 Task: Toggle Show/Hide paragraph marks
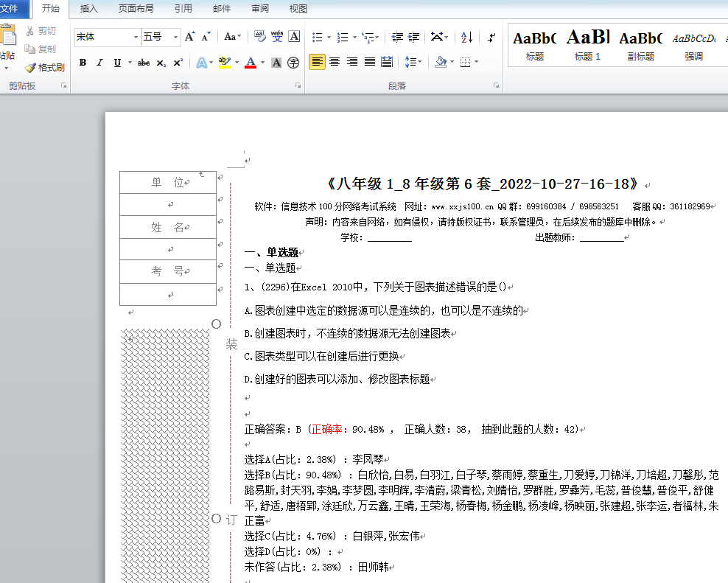(x=491, y=37)
